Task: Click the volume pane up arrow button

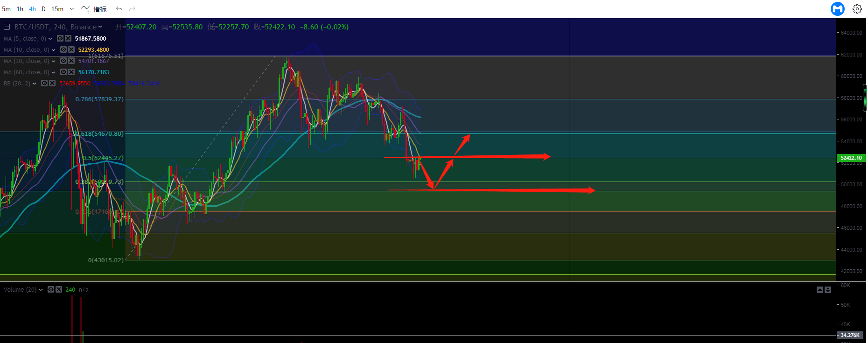Action: click(820, 290)
